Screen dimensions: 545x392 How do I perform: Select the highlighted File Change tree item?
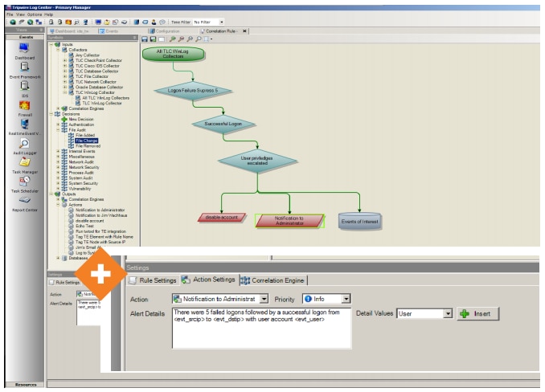tap(87, 141)
